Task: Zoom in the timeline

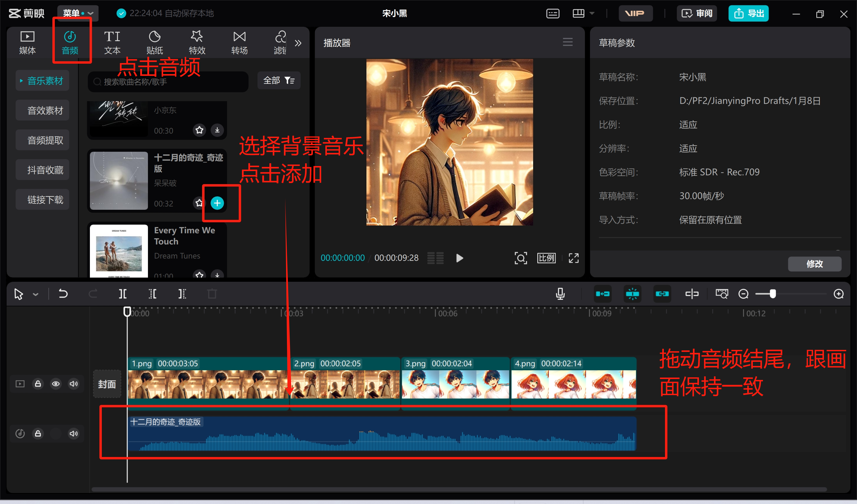Action: 839,294
